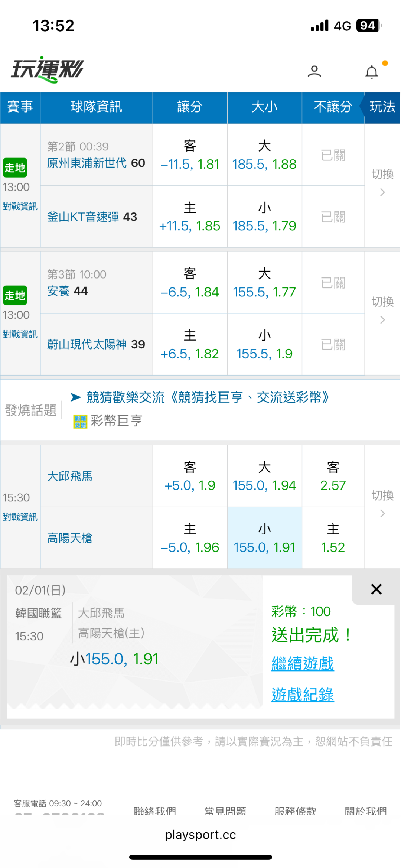Tap the 彩幣交流 badge icon
401x868 pixels.
coord(80,421)
